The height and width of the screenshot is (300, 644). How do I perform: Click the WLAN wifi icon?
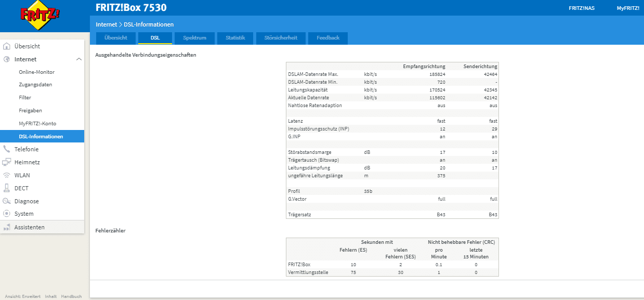coord(7,175)
